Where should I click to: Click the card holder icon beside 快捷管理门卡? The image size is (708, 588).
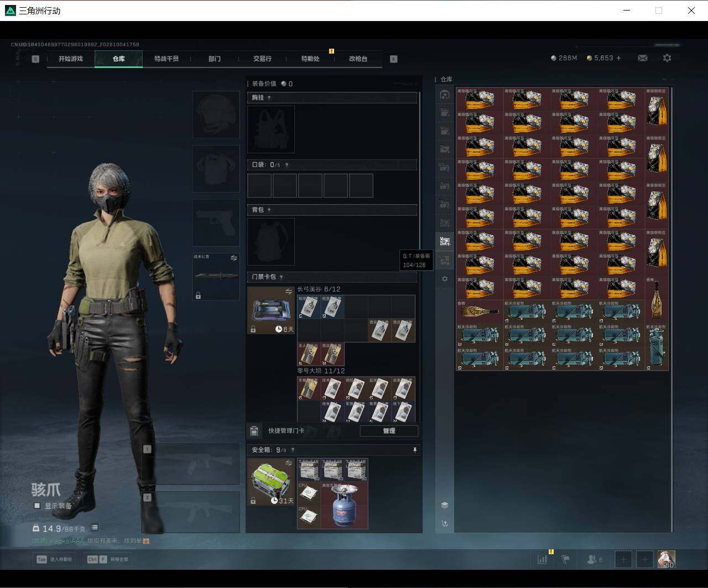click(x=254, y=431)
